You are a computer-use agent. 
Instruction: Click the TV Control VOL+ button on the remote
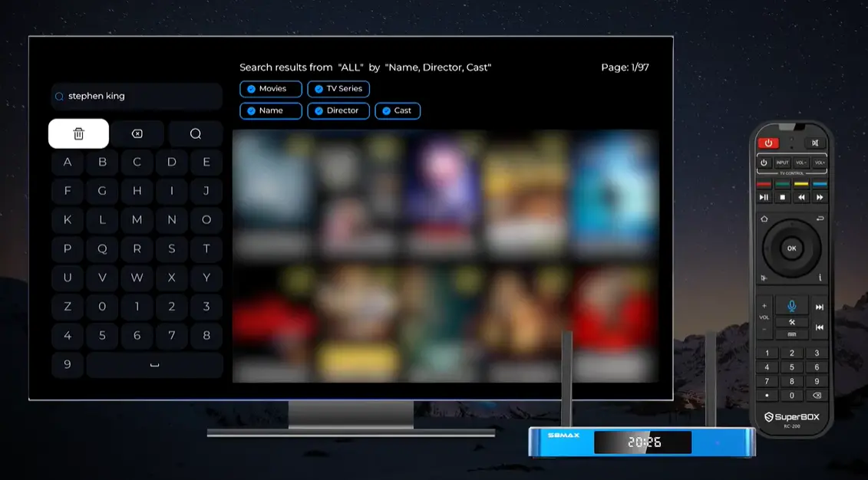tap(820, 163)
